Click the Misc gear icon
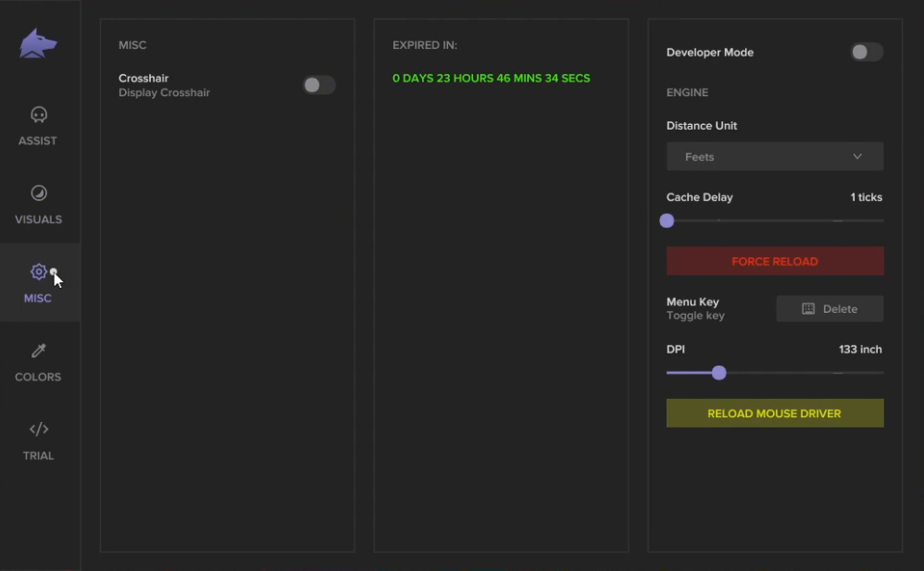Viewport: 924px width, 571px height. pos(38,272)
